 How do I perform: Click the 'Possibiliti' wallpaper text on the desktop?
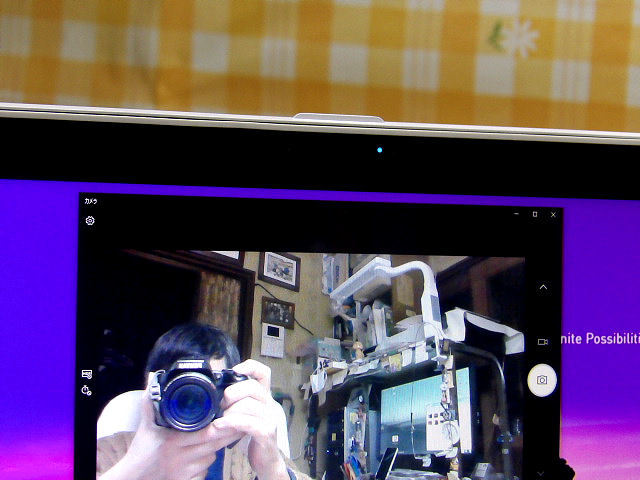pos(613,339)
